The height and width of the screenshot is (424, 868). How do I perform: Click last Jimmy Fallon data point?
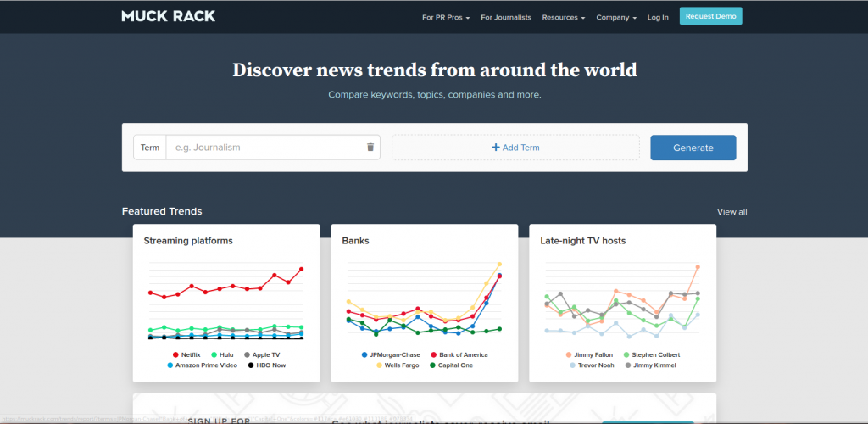[x=698, y=267]
